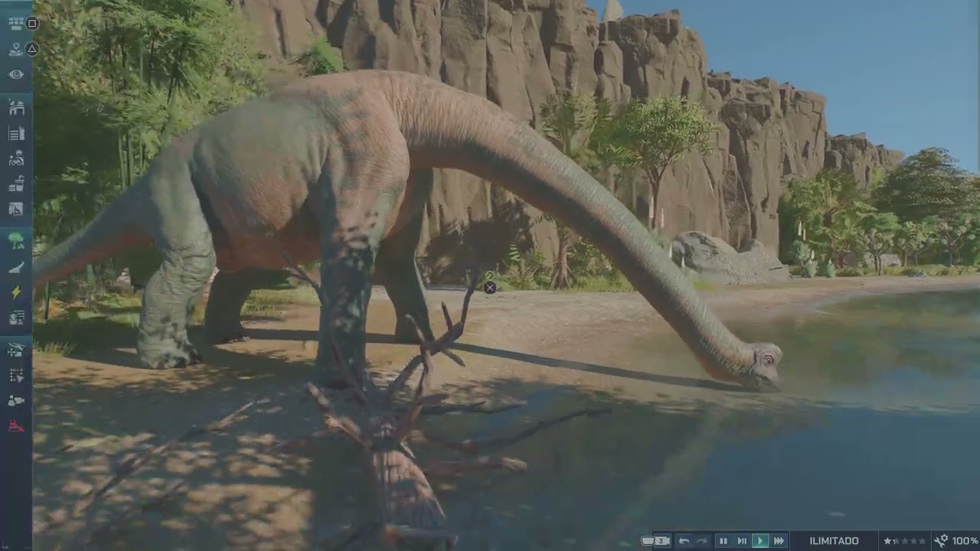980x551 pixels.
Task: Set normal play speed
Action: 760,541
